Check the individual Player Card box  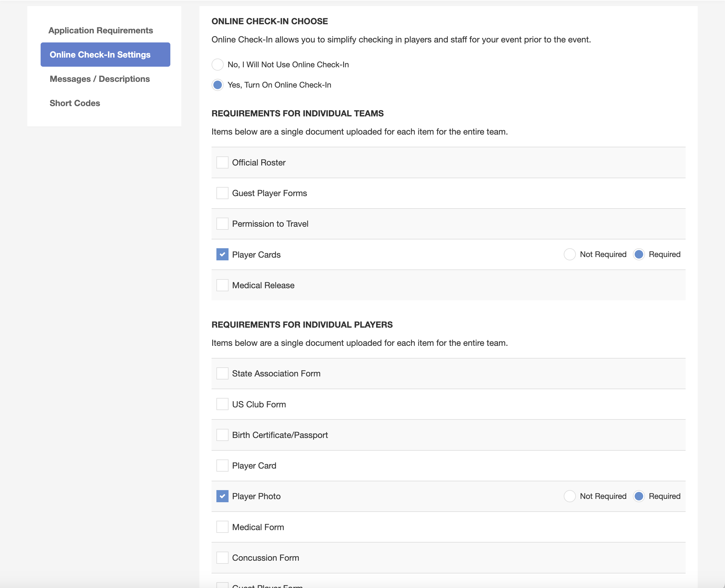[x=222, y=465]
